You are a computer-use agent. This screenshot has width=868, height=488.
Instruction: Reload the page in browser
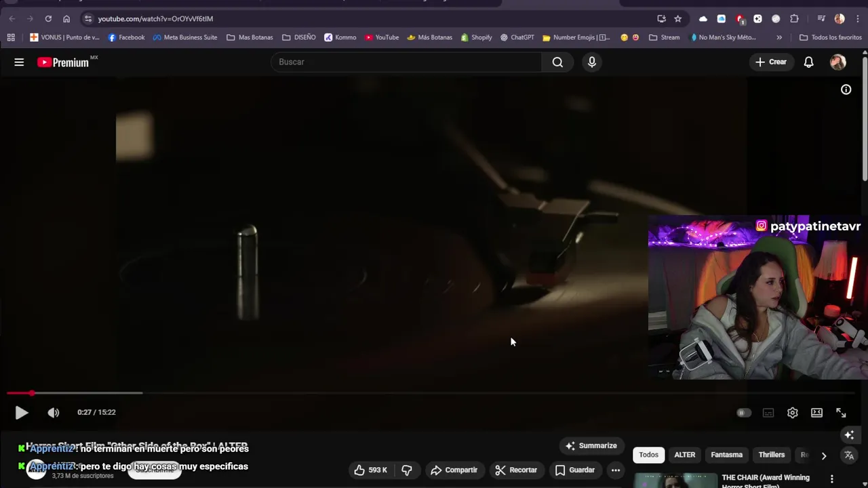pyautogui.click(x=48, y=19)
